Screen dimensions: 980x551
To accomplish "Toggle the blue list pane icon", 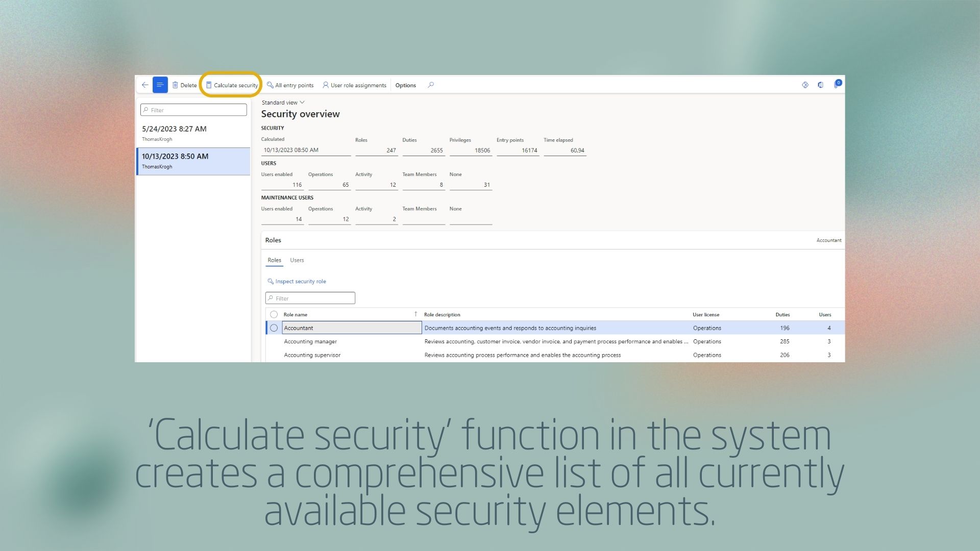I will (160, 85).
